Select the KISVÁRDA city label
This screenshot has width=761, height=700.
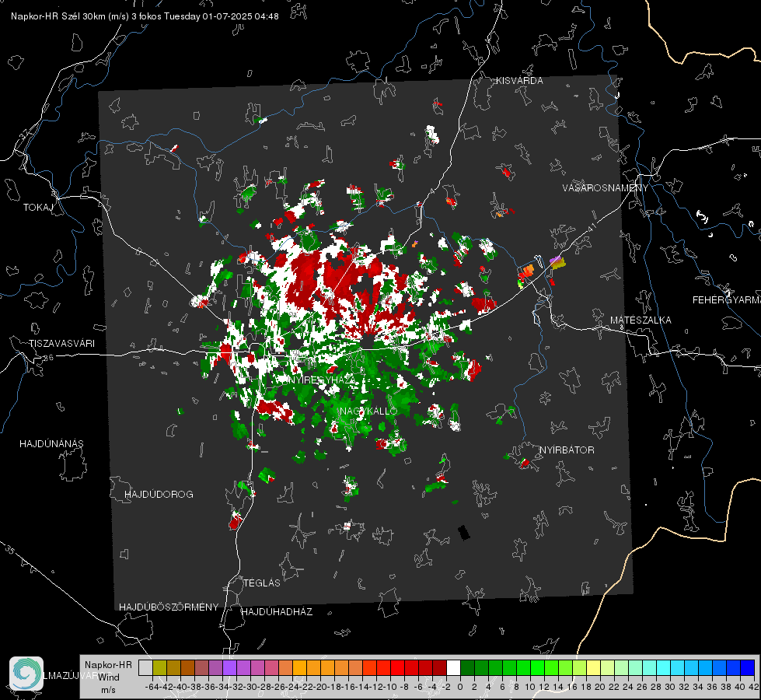pyautogui.click(x=519, y=81)
